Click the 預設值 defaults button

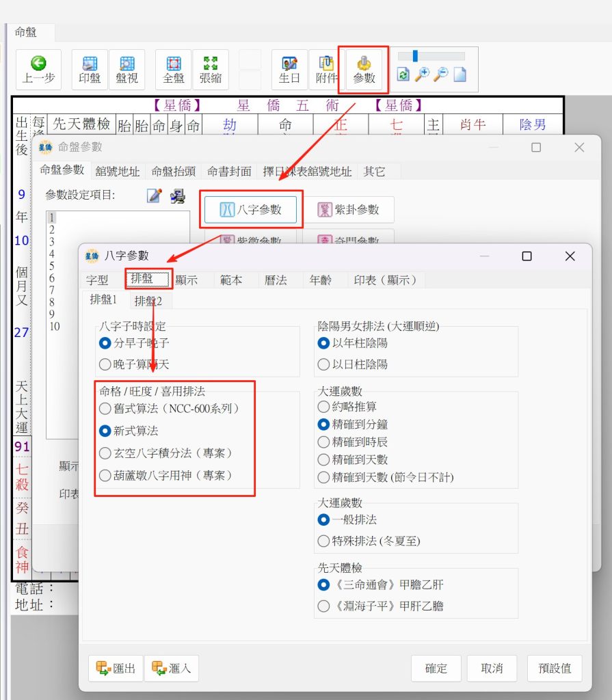pos(554,668)
